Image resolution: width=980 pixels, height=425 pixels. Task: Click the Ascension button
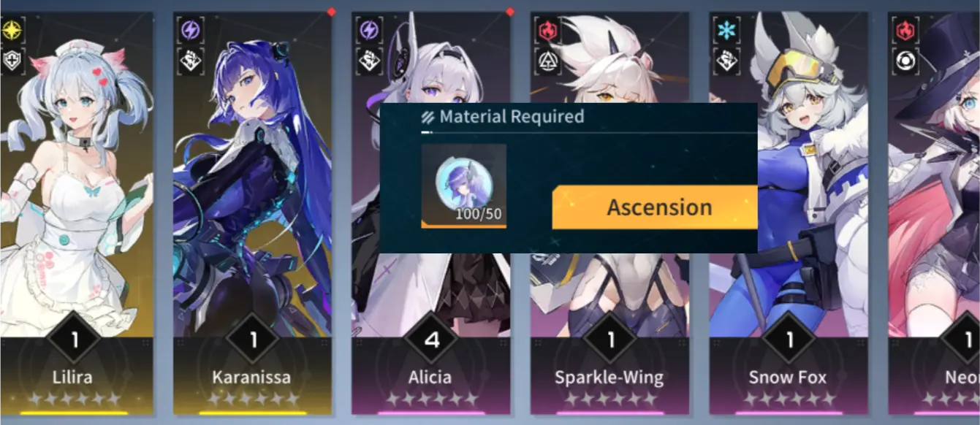pyautogui.click(x=655, y=207)
